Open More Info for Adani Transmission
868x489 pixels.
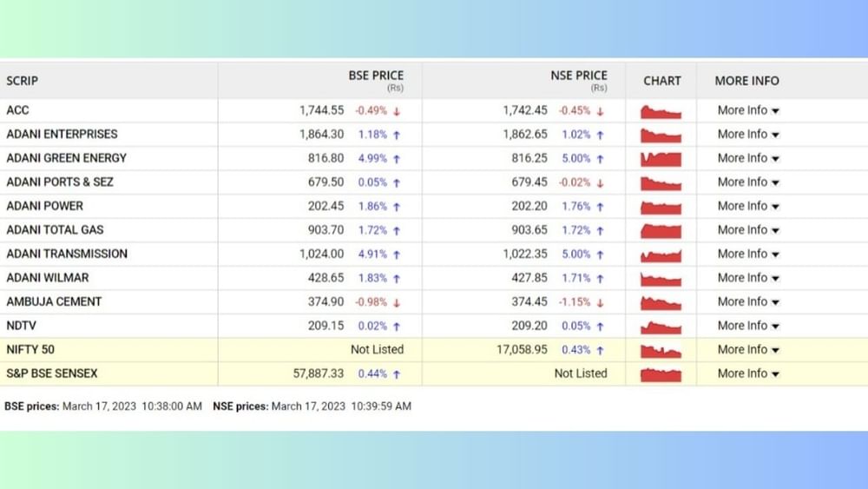[748, 254]
